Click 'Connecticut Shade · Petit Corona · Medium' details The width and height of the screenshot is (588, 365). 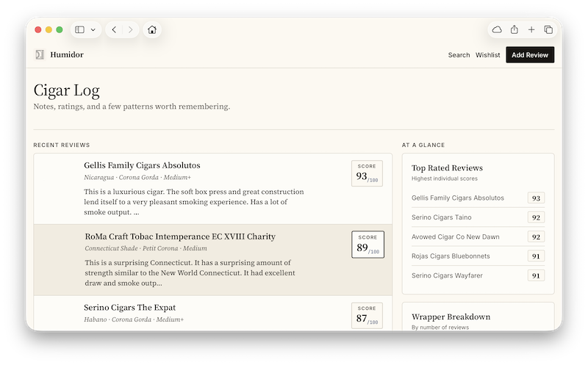point(146,248)
